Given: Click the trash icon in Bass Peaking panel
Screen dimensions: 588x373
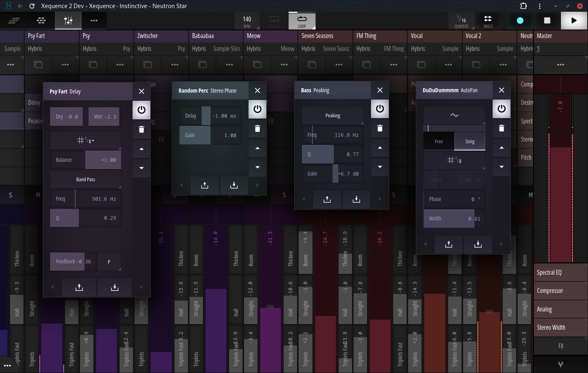Looking at the screenshot, I should pyautogui.click(x=380, y=128).
